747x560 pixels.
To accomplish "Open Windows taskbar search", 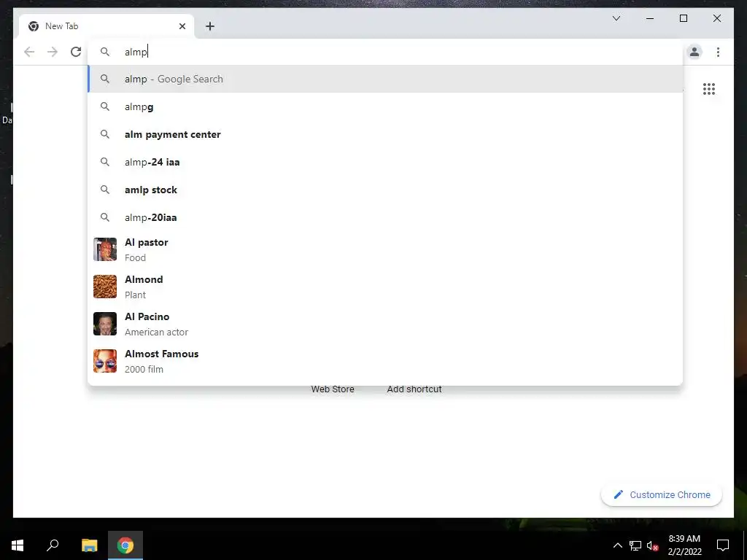I will pos(53,545).
